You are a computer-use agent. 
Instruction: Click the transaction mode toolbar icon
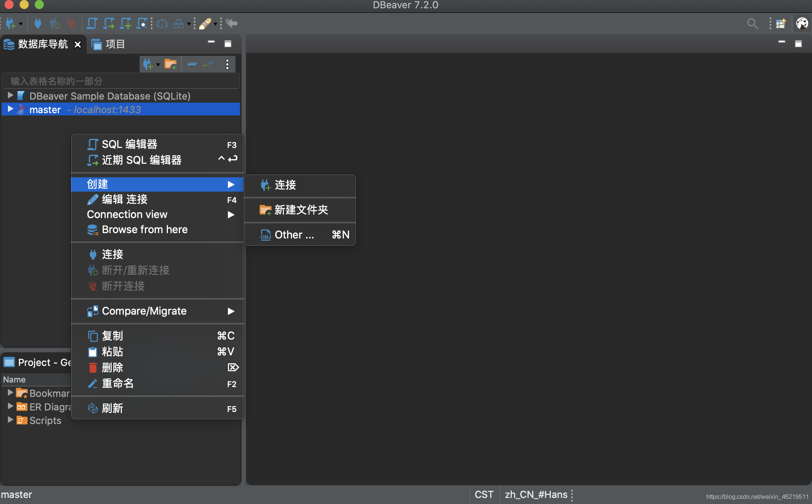click(x=179, y=23)
